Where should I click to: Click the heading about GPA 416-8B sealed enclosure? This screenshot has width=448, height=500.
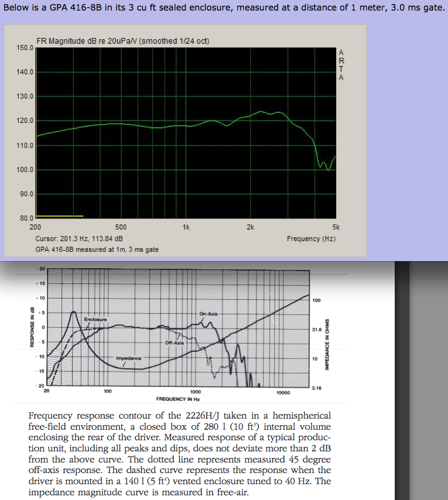pyautogui.click(x=224, y=8)
